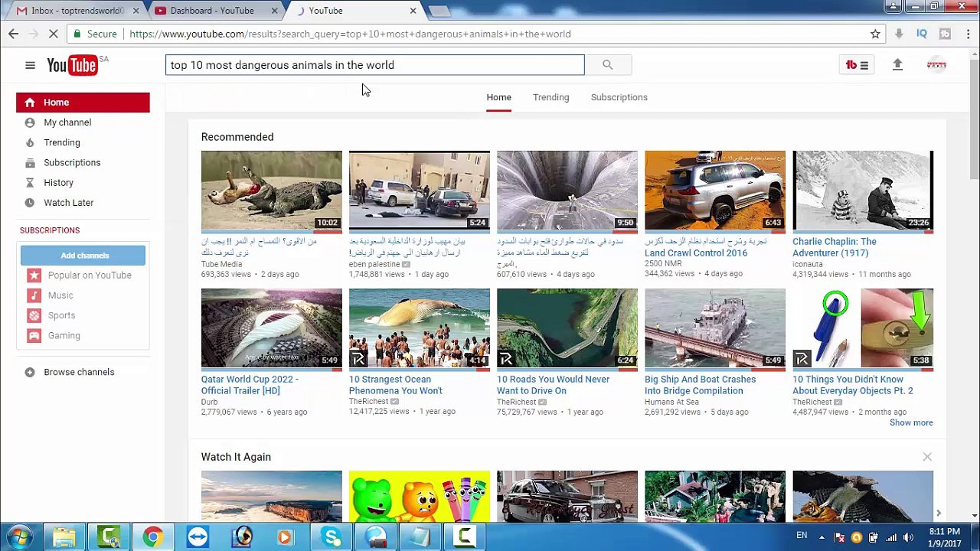This screenshot has height=551, width=980.
Task: Advance Watch It Again carousel arrow
Action: (938, 514)
